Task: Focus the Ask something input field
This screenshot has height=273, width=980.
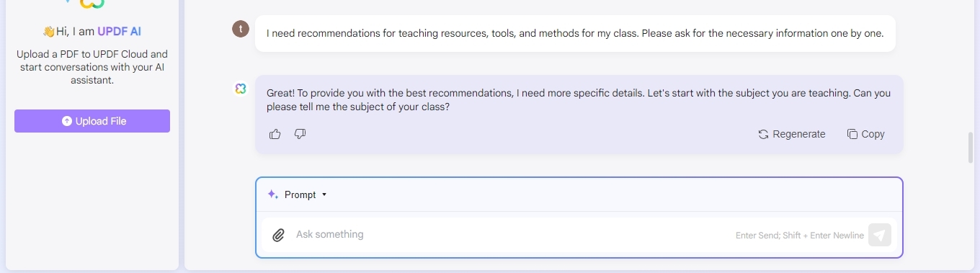Action: 504,235
